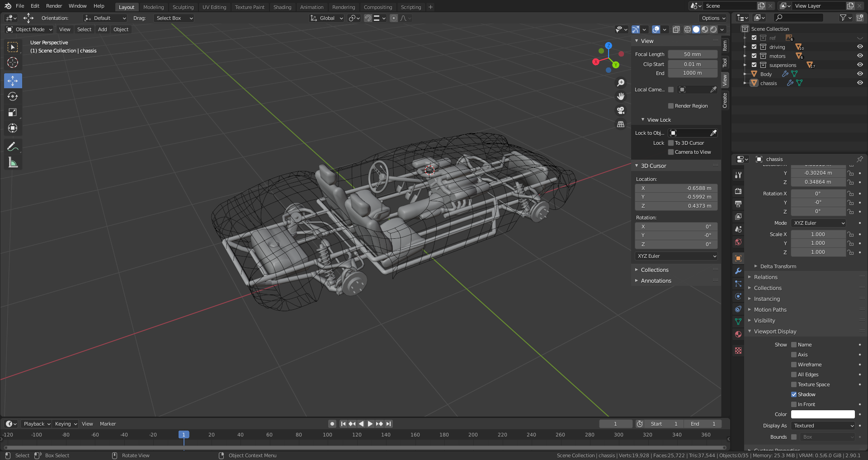Select the Scale tool
This screenshot has width=868, height=460.
point(13,113)
